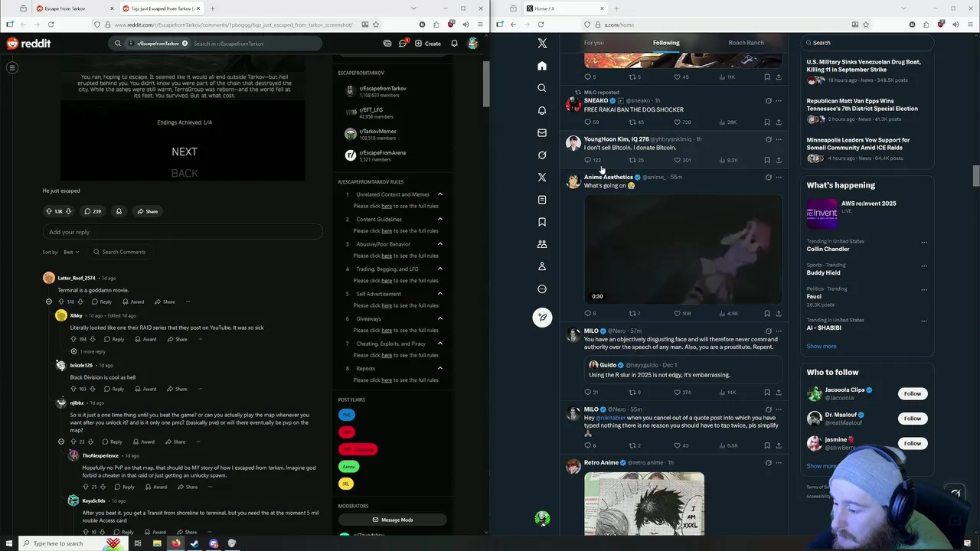Collapse Trading, Begging, and LFG rule
This screenshot has width=980, height=551.
[440, 269]
